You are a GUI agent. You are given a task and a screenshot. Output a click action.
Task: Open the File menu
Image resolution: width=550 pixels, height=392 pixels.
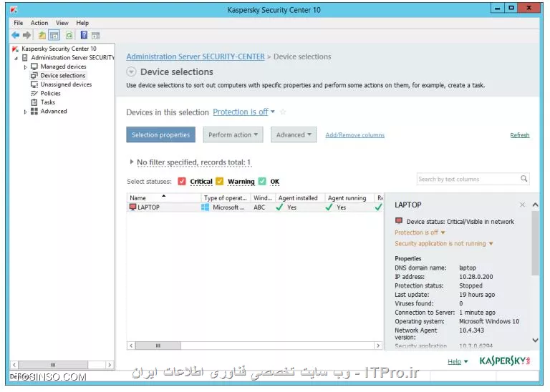(x=18, y=23)
